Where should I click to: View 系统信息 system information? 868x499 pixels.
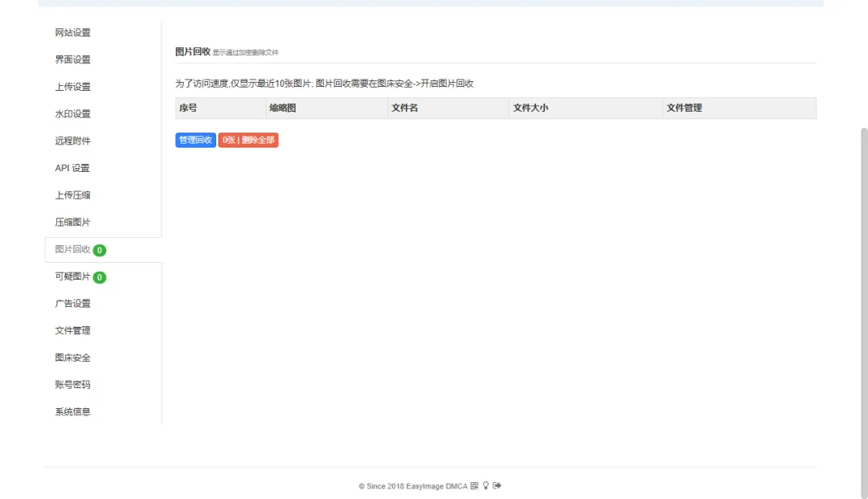tap(72, 411)
